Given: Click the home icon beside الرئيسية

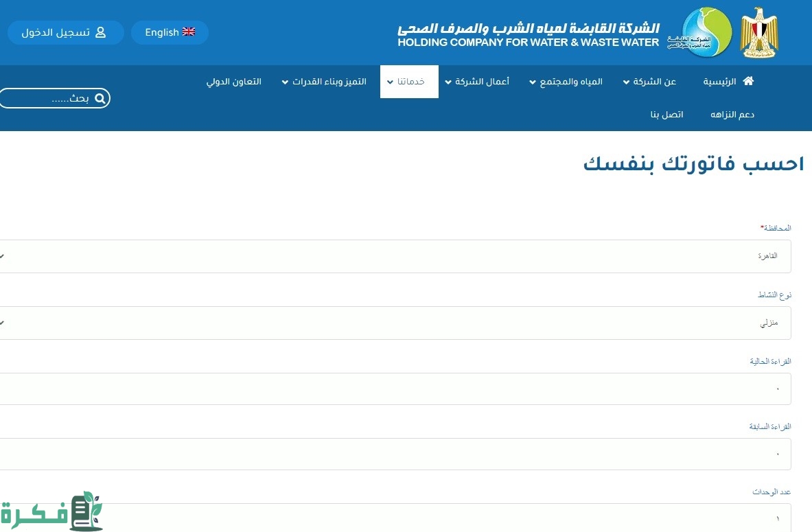Looking at the screenshot, I should 748,81.
